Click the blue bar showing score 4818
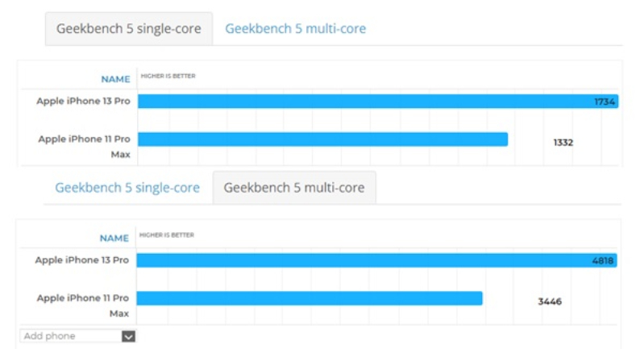This screenshot has height=349, width=644. (x=363, y=260)
